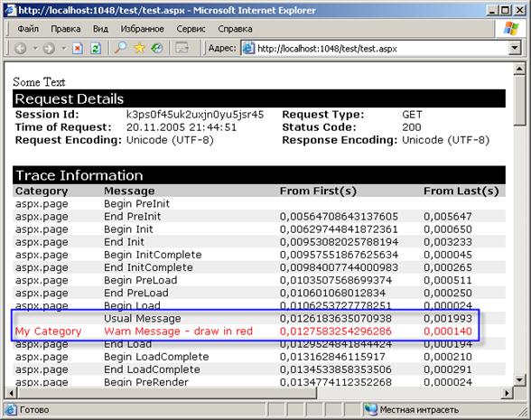Open the Избранное menu
The width and height of the screenshot is (531, 420).
point(143,29)
